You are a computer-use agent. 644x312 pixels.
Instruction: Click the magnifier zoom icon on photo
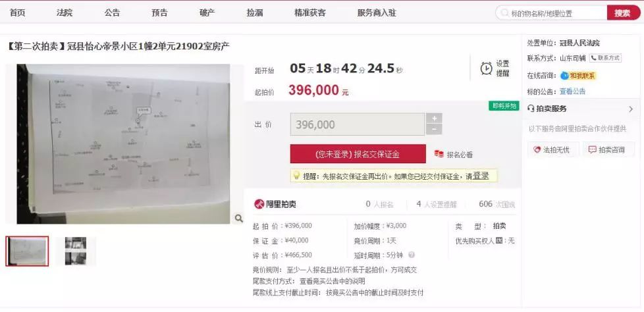(x=238, y=219)
